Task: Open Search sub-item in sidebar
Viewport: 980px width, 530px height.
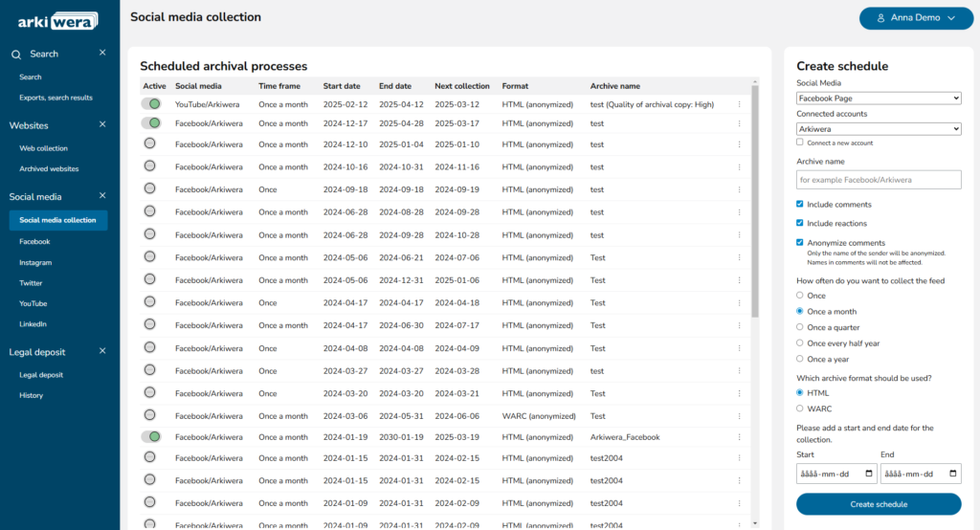Action: point(30,77)
